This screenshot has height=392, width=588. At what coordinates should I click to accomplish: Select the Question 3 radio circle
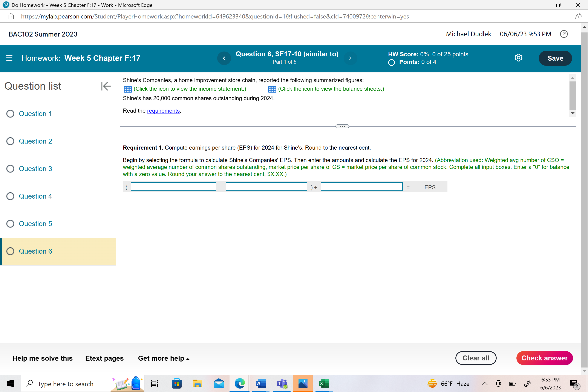click(x=10, y=169)
